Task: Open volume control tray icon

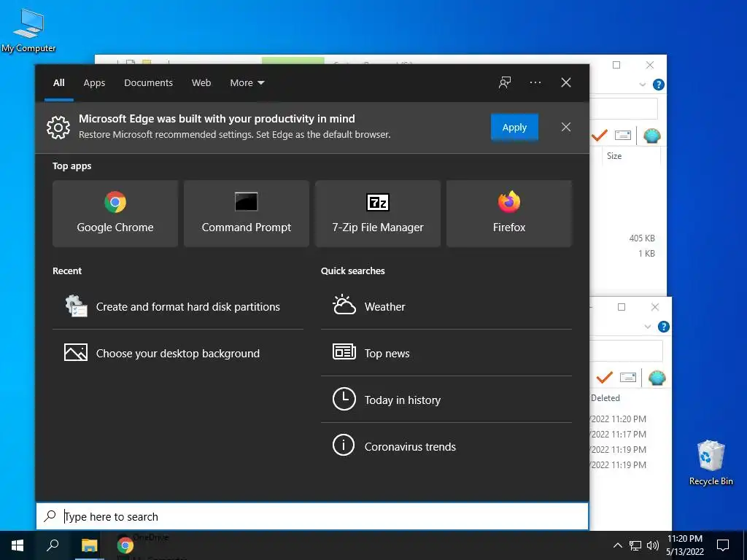Action: point(653,545)
